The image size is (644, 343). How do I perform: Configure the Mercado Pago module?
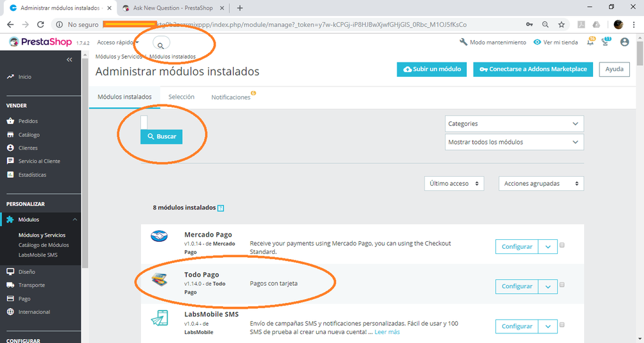coord(516,247)
